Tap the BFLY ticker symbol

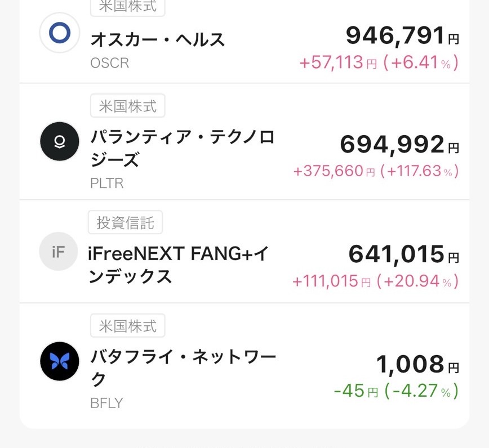click(x=106, y=403)
